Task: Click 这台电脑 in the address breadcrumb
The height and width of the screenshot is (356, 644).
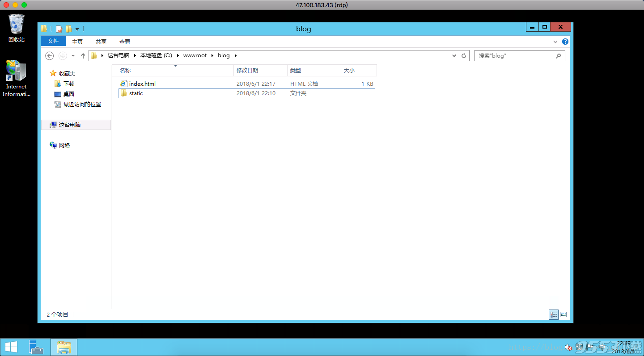Action: (x=119, y=55)
